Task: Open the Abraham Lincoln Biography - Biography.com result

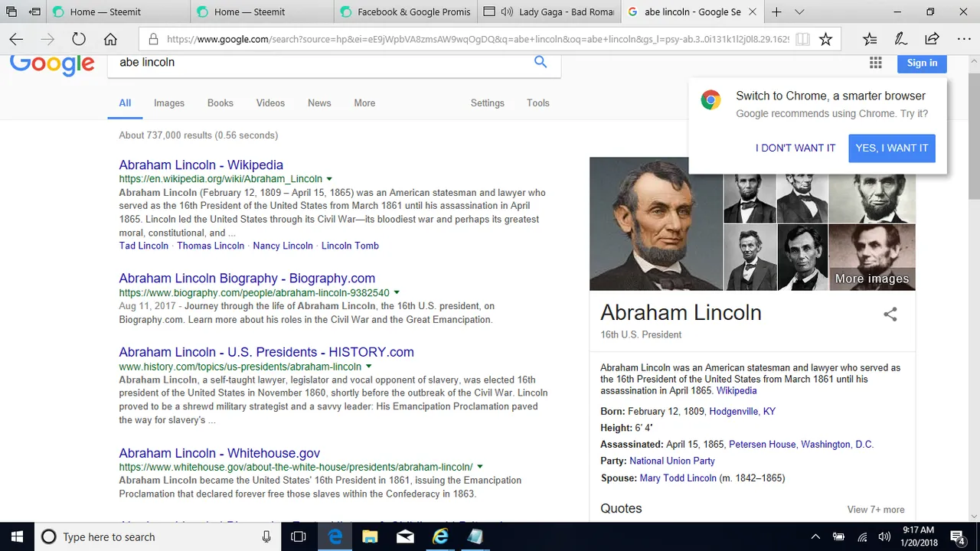Action: coord(247,279)
